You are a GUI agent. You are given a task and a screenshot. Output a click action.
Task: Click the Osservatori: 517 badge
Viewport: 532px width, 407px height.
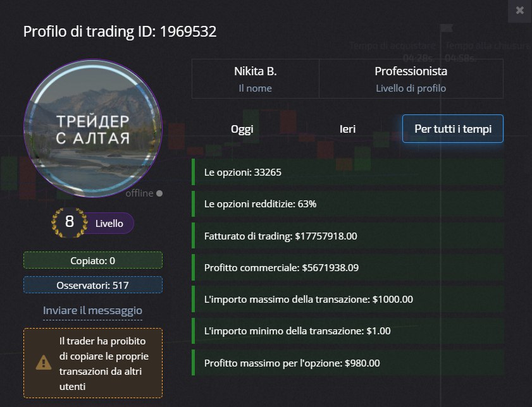[x=93, y=285]
